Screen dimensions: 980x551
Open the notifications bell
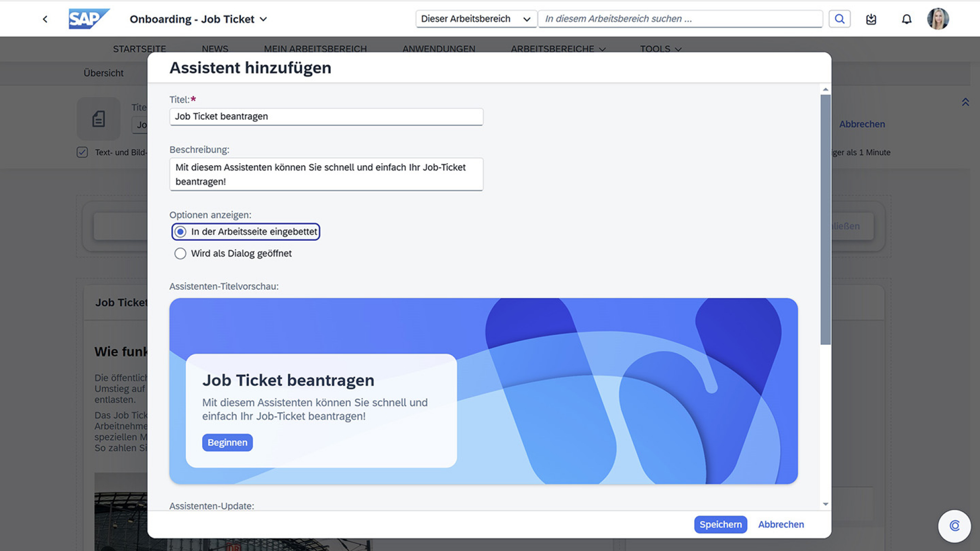pyautogui.click(x=906, y=19)
